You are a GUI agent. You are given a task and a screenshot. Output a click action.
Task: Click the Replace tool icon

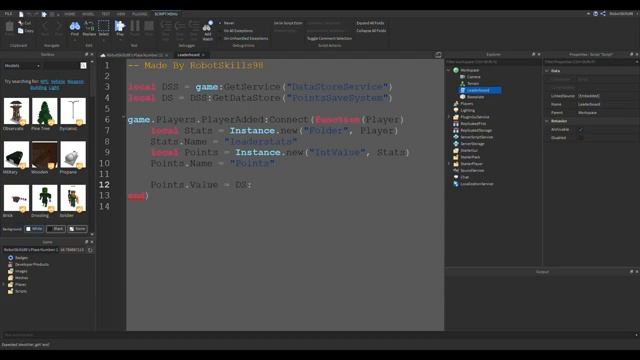(89, 26)
